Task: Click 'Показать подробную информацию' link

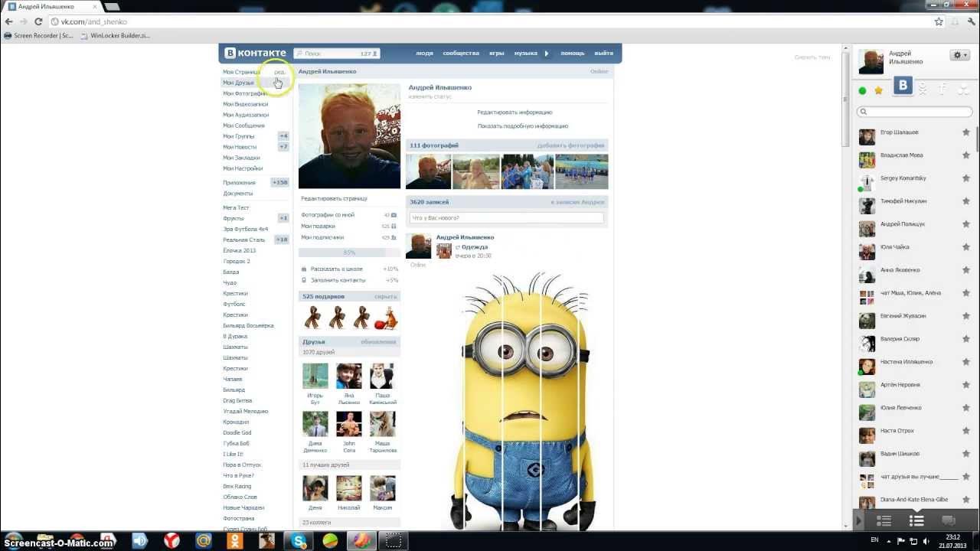Action: pyautogui.click(x=523, y=126)
